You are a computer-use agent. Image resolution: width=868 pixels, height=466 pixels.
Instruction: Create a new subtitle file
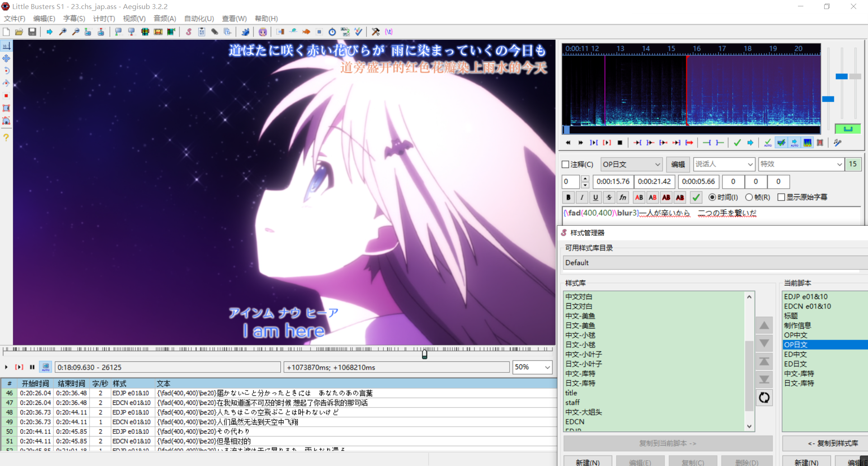(6, 32)
